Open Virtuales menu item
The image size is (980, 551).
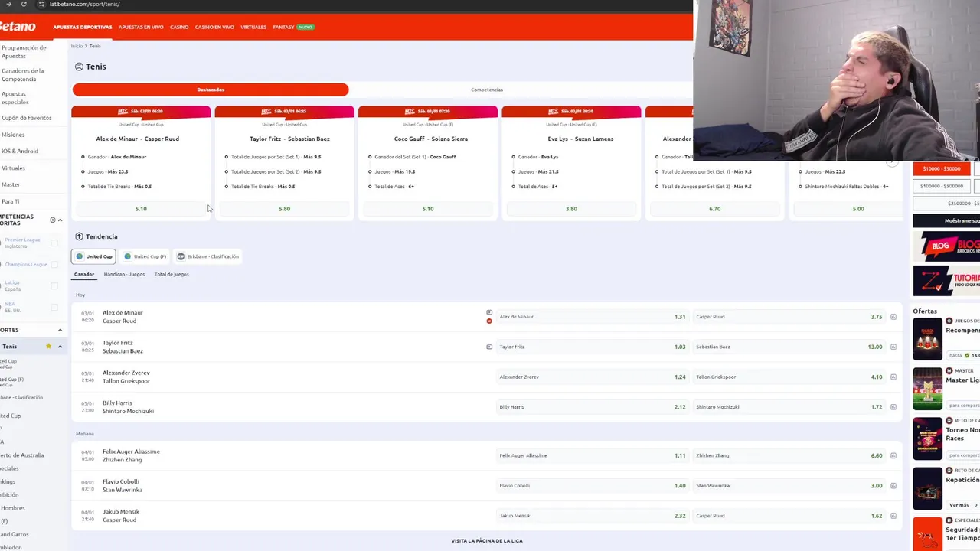253,27
